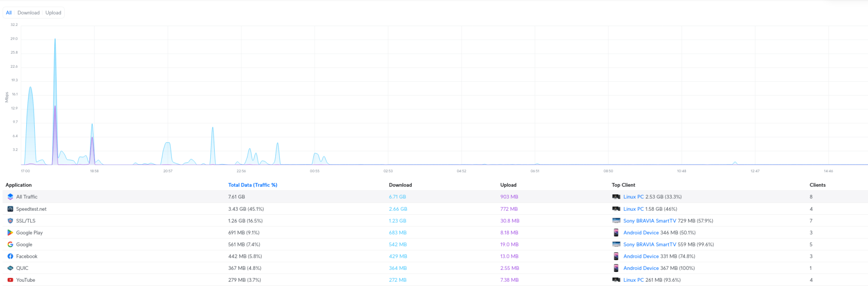
Task: Switch to the Upload tab
Action: (53, 13)
